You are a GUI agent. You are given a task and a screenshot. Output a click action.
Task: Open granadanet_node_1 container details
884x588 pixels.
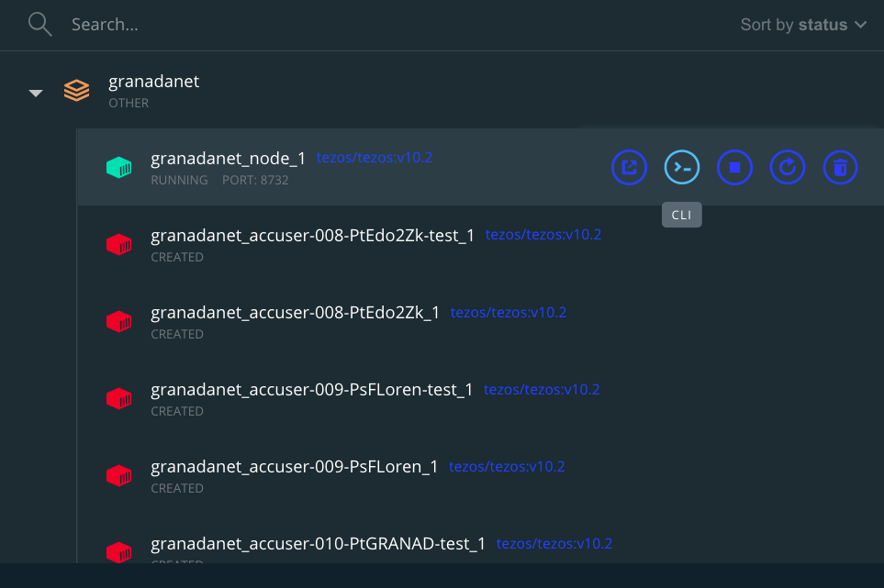[228, 159]
